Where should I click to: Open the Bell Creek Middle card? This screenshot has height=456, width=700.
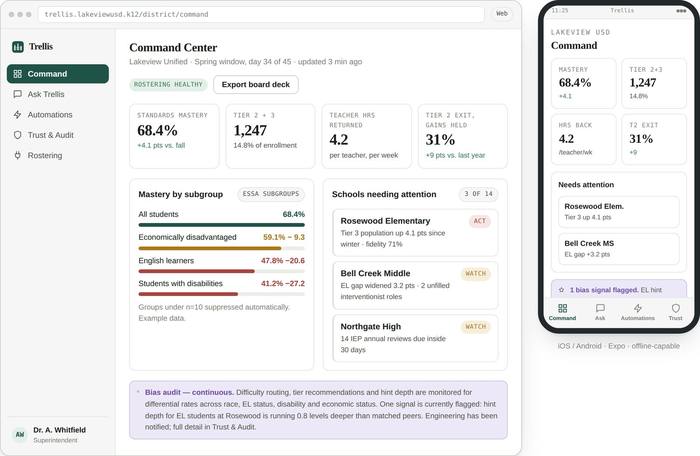415,285
